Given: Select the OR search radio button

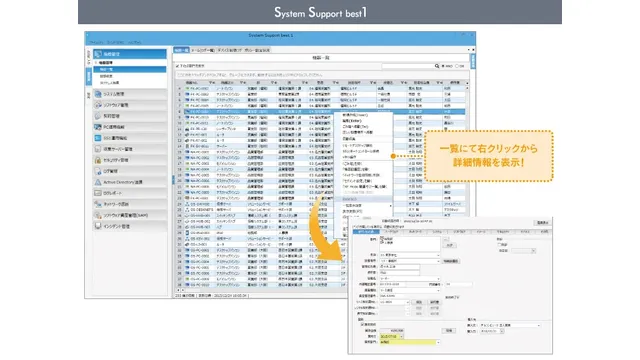Looking at the screenshot, I should (x=457, y=66).
